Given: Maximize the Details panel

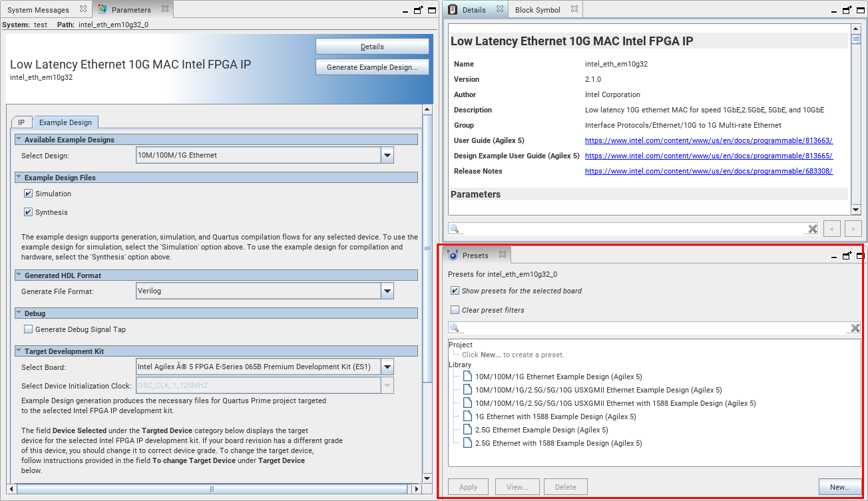Looking at the screenshot, I should (861, 10).
